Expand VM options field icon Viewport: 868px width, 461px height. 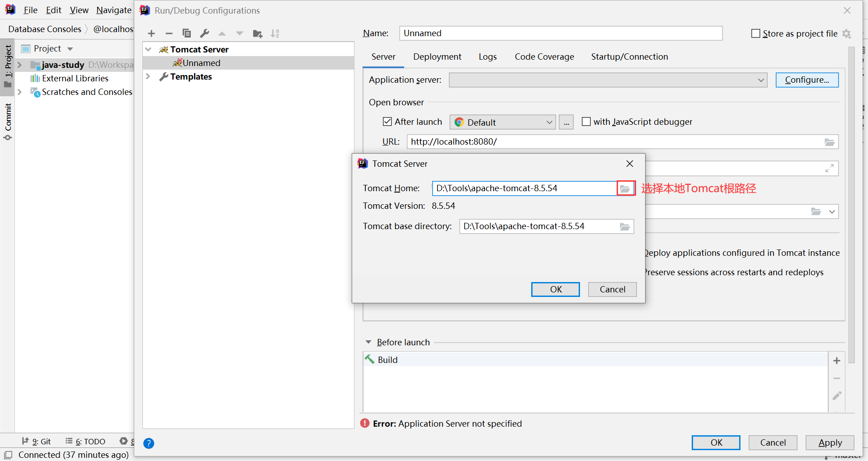pos(830,169)
